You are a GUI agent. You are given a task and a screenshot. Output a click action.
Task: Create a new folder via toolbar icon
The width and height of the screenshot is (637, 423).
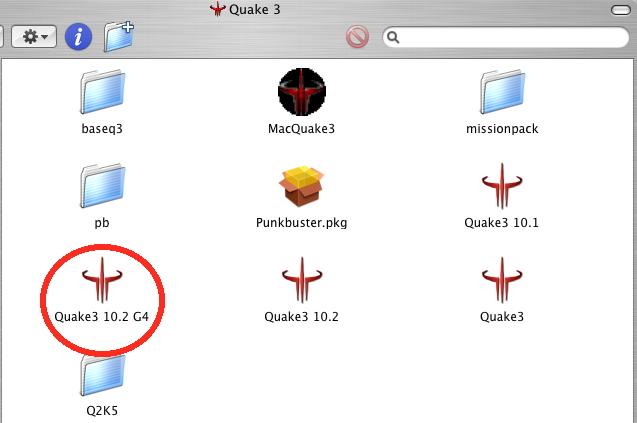pos(119,36)
